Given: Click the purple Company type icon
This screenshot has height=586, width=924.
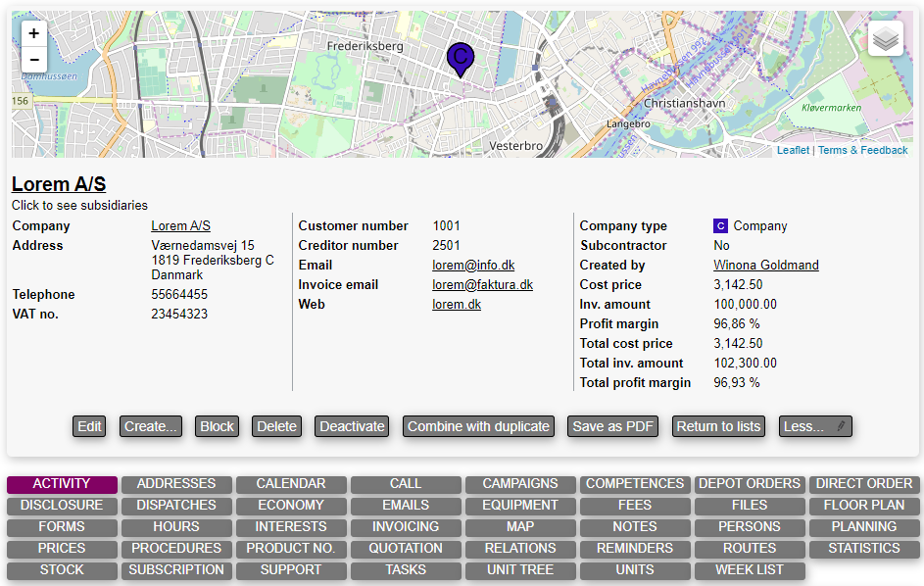Looking at the screenshot, I should point(720,226).
